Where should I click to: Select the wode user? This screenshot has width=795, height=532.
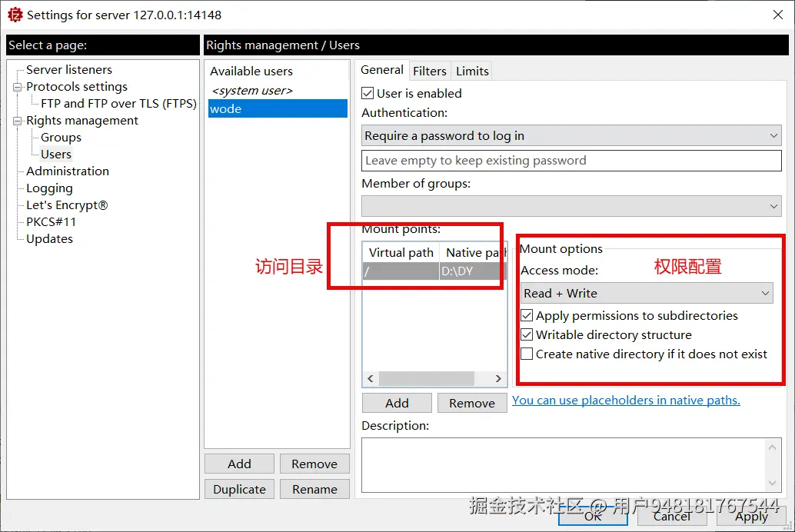pos(278,108)
